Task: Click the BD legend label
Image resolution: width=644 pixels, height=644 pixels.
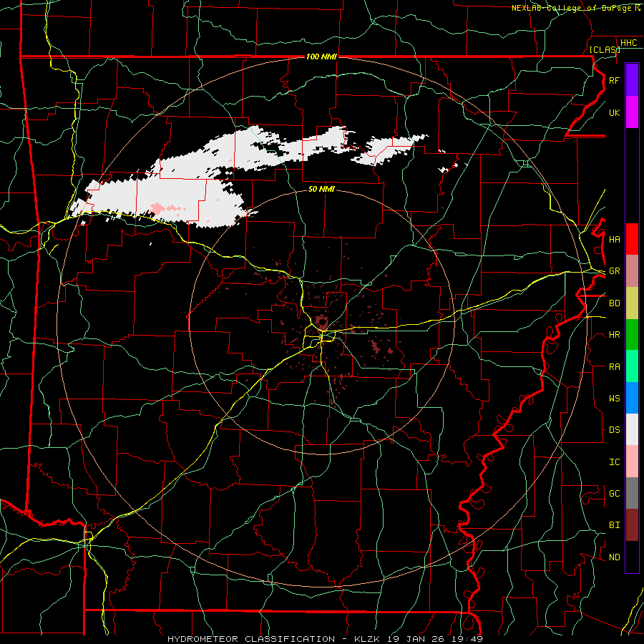Action: (x=614, y=303)
